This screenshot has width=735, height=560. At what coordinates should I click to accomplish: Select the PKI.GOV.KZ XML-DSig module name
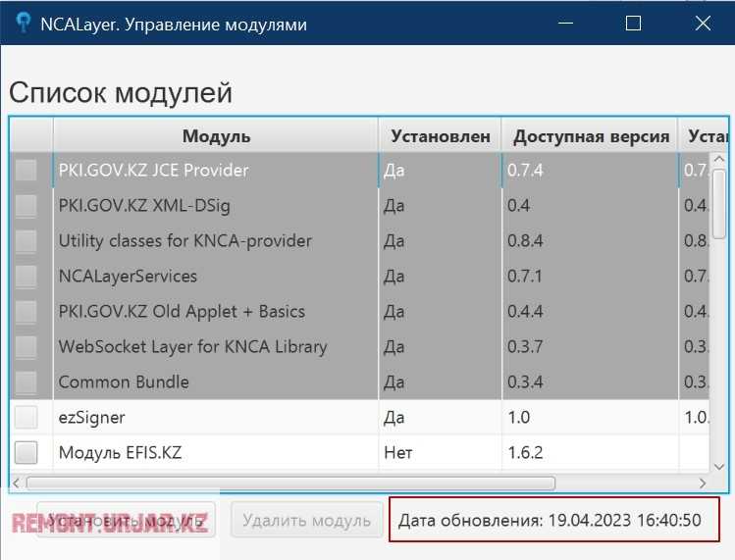[144, 206]
